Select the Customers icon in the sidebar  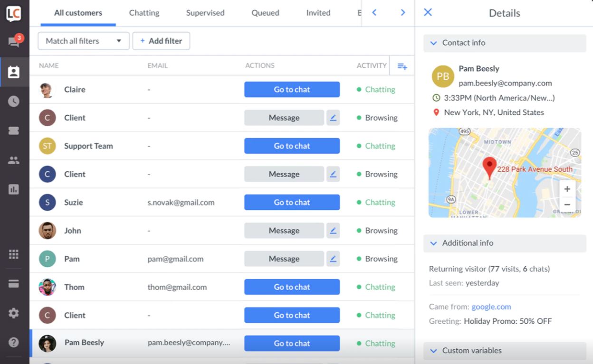[14, 72]
